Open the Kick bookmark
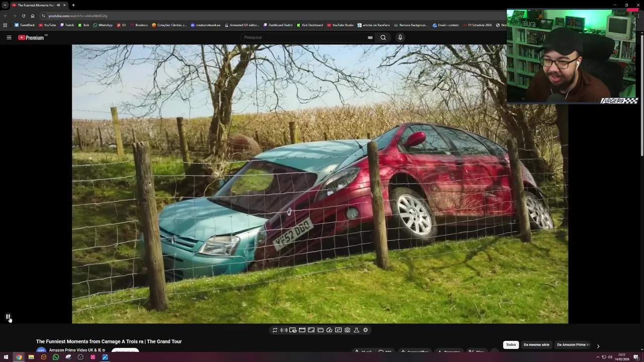The height and width of the screenshot is (362, 644). [x=84, y=25]
